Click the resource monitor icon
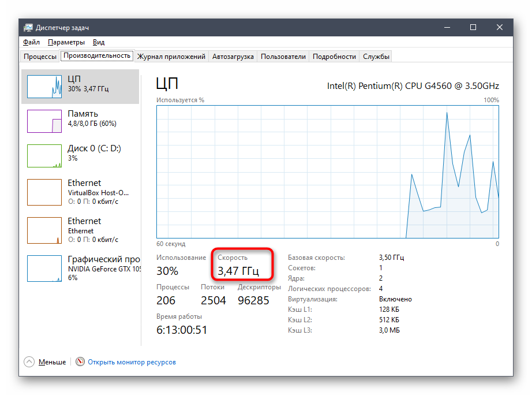 (80, 362)
